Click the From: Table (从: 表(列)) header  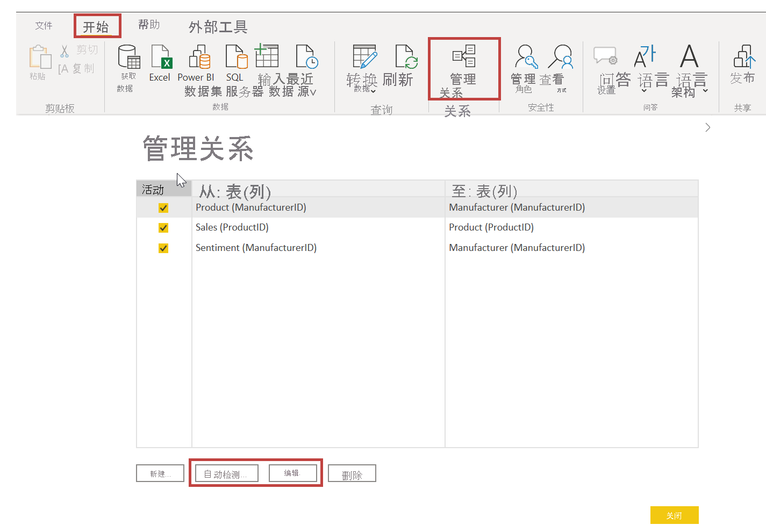(x=318, y=189)
